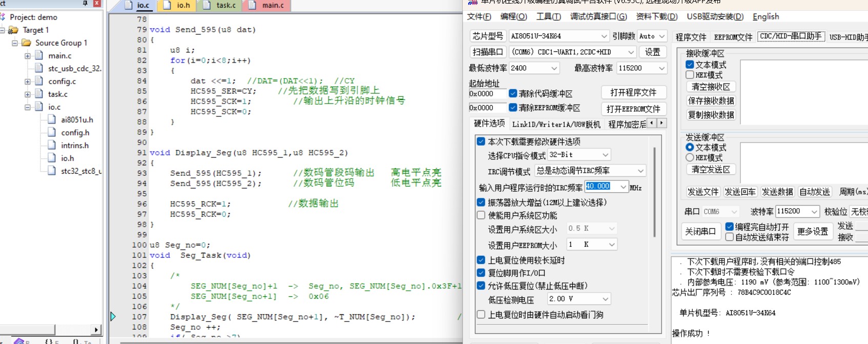868x344 pixels.
Task: Toggle 清除EEPROM缓冲区 checkbox
Action: point(513,108)
